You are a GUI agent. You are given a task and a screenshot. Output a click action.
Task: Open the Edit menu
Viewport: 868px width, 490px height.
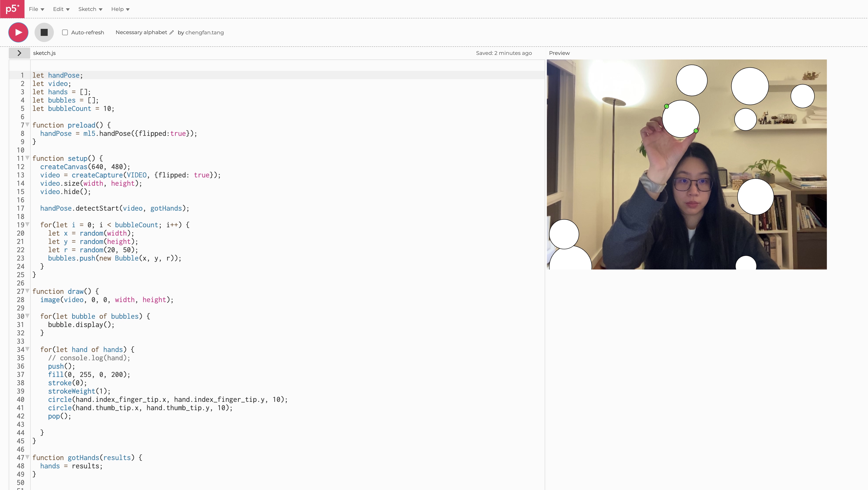pyautogui.click(x=61, y=9)
